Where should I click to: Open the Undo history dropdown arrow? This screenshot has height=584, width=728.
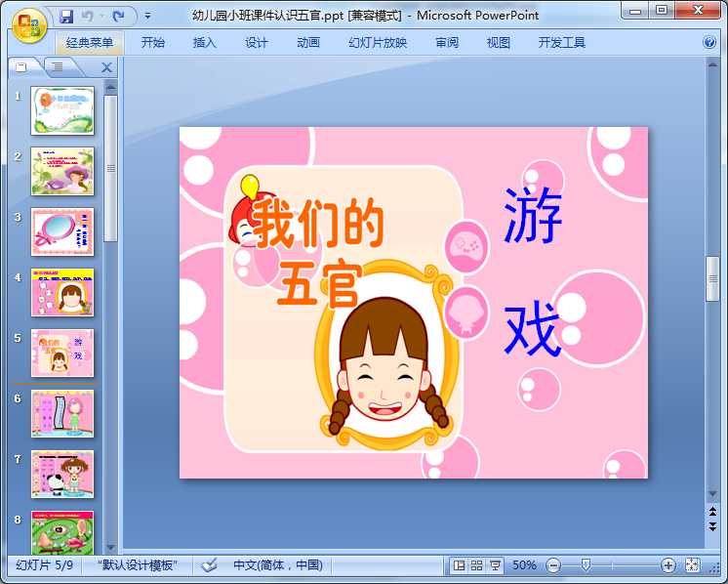click(101, 16)
